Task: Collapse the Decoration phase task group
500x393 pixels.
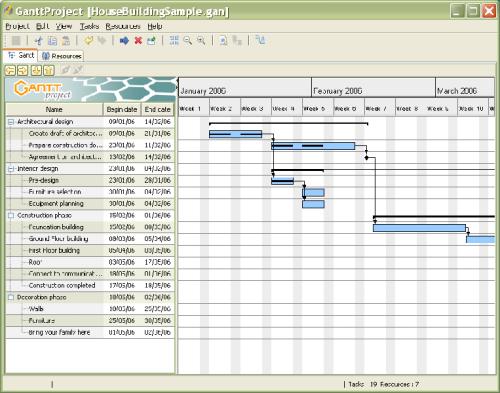Action: pyautogui.click(x=11, y=297)
